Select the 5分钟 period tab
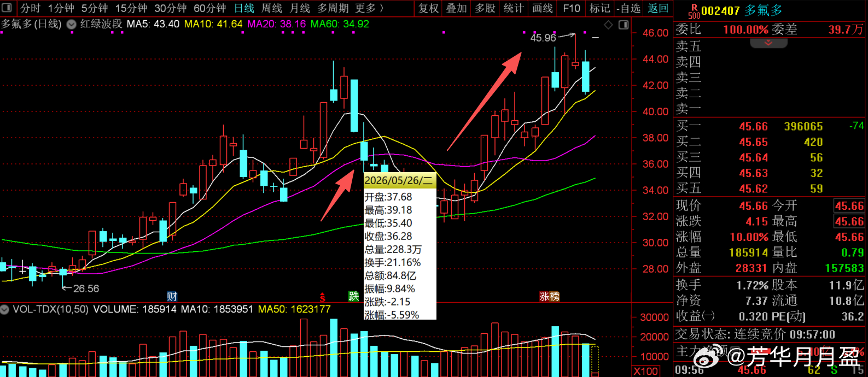Viewport: 868px width, 377px height. (95, 8)
